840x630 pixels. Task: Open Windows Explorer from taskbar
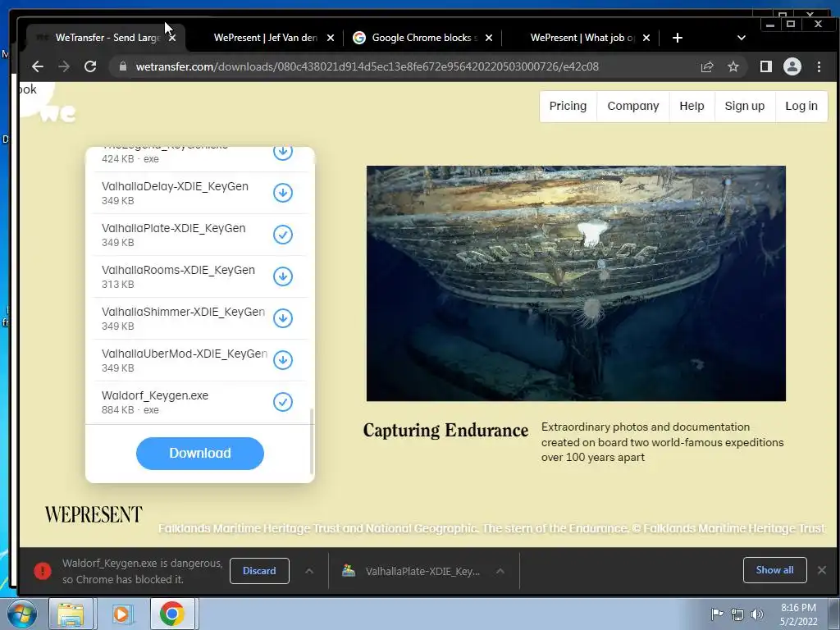[71, 614]
